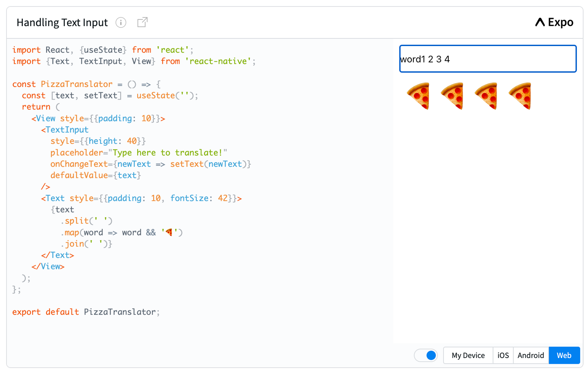Click the info icon next to the title

pos(121,22)
